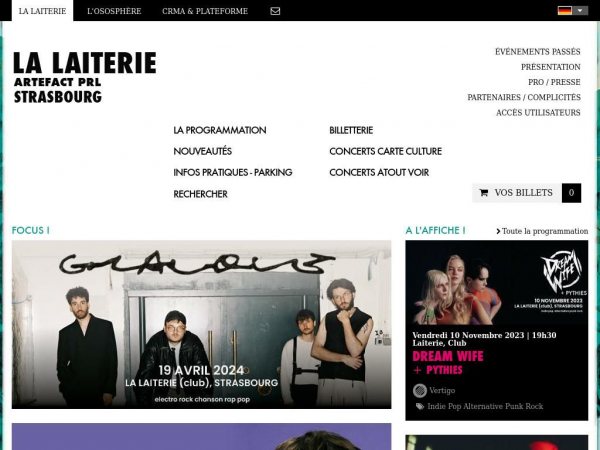Viewport: 600px width, 450px height.
Task: Click the + PYTHIES support act title
Action: pyautogui.click(x=437, y=370)
